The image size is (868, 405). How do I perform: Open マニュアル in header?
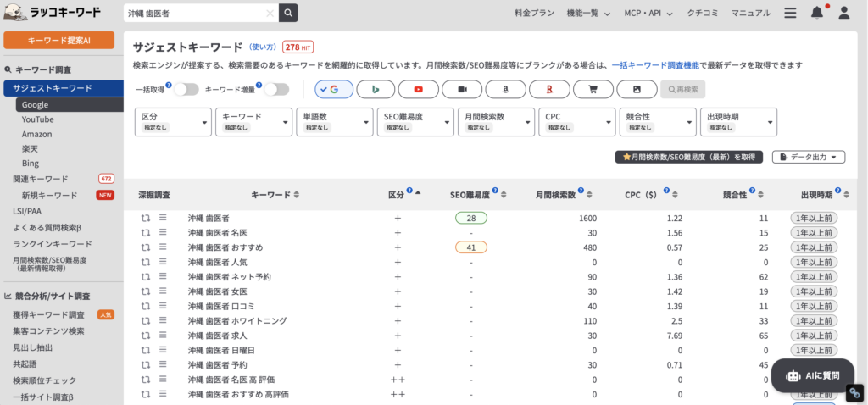[x=751, y=14]
